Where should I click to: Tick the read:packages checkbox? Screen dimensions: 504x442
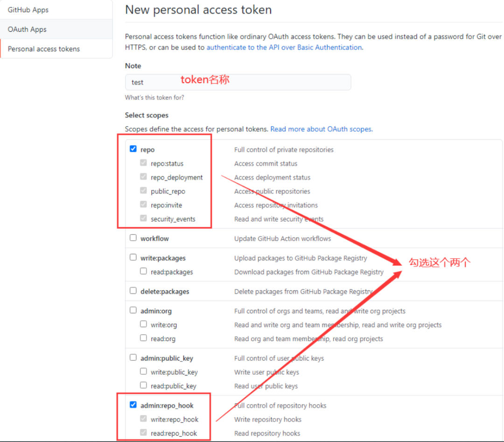click(x=143, y=271)
